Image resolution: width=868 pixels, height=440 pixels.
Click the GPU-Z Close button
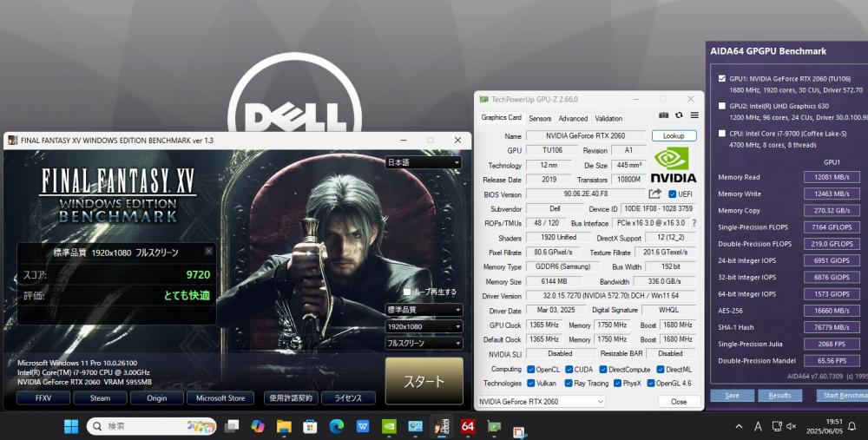tap(680, 402)
